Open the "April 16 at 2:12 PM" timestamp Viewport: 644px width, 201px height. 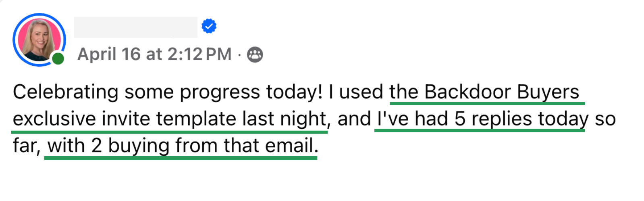point(154,54)
